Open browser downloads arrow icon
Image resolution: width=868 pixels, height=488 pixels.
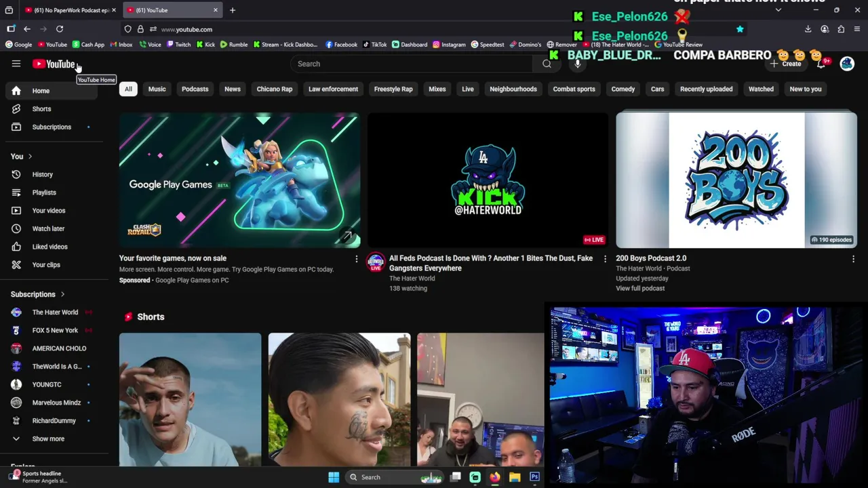pyautogui.click(x=808, y=29)
